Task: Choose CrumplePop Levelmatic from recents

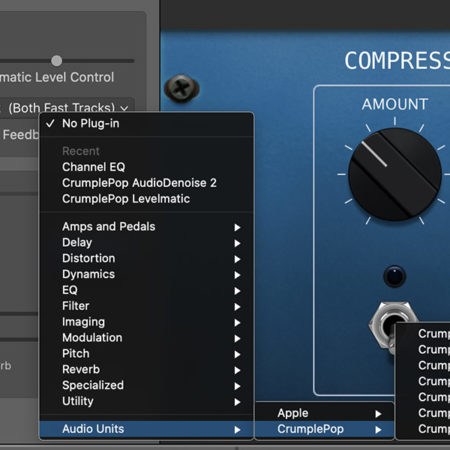Action: pyautogui.click(x=146, y=199)
